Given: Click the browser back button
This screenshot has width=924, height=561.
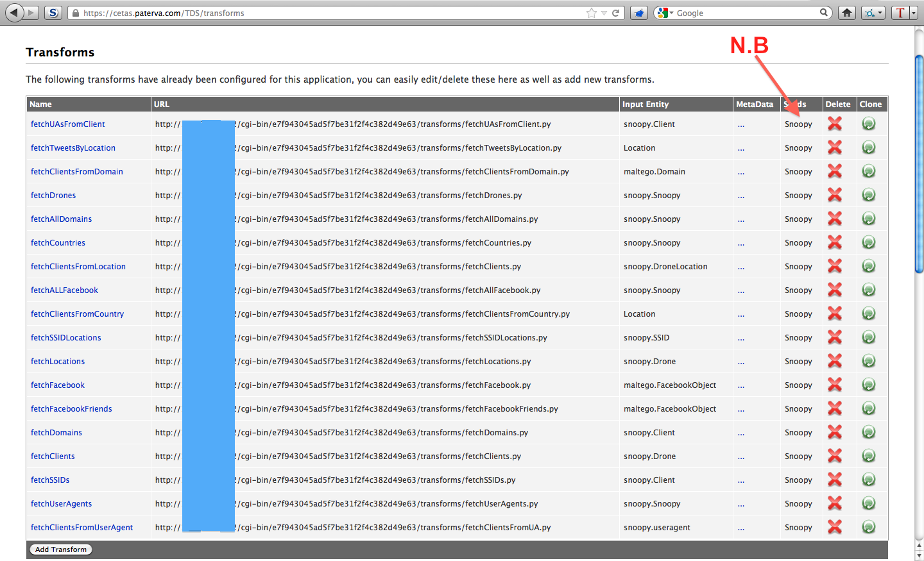Looking at the screenshot, I should (14, 12).
